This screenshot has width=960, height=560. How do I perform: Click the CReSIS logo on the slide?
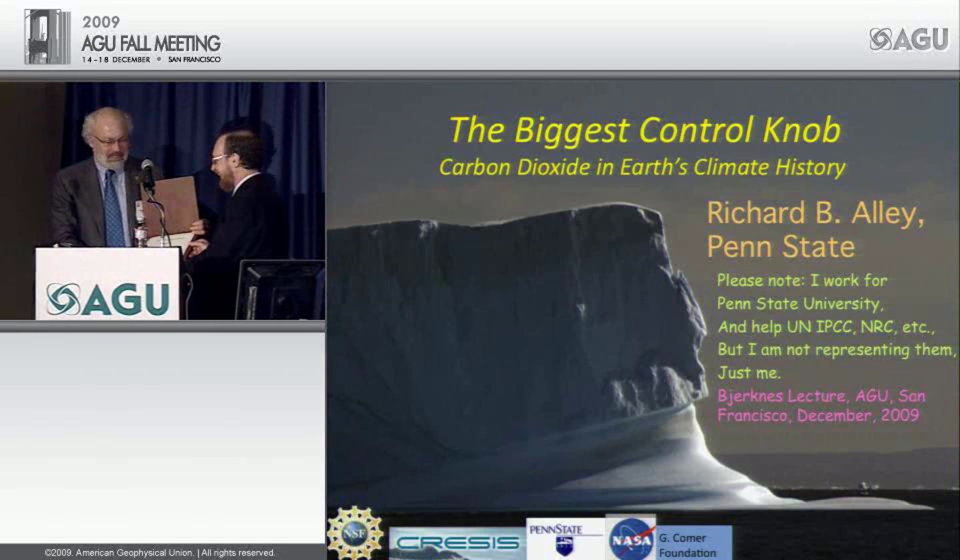[x=458, y=543]
